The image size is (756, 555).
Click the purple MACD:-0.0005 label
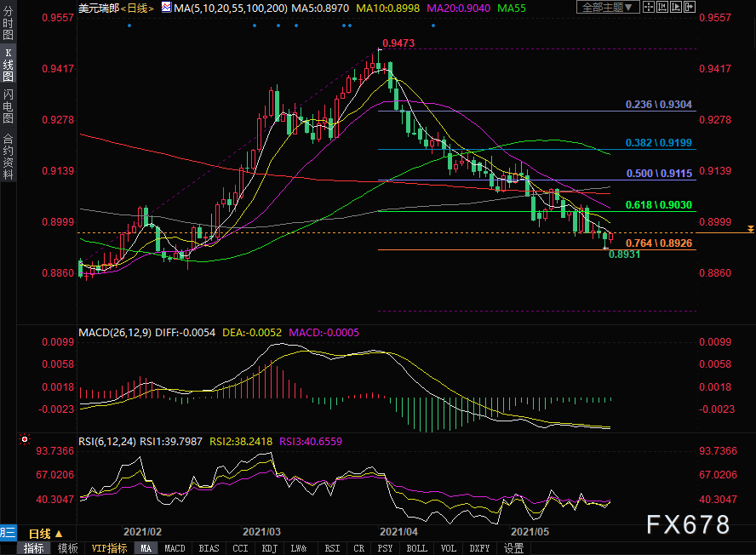[324, 333]
